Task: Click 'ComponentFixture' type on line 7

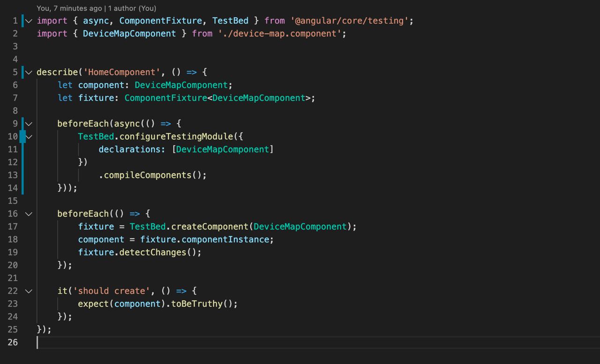Action: tap(166, 98)
